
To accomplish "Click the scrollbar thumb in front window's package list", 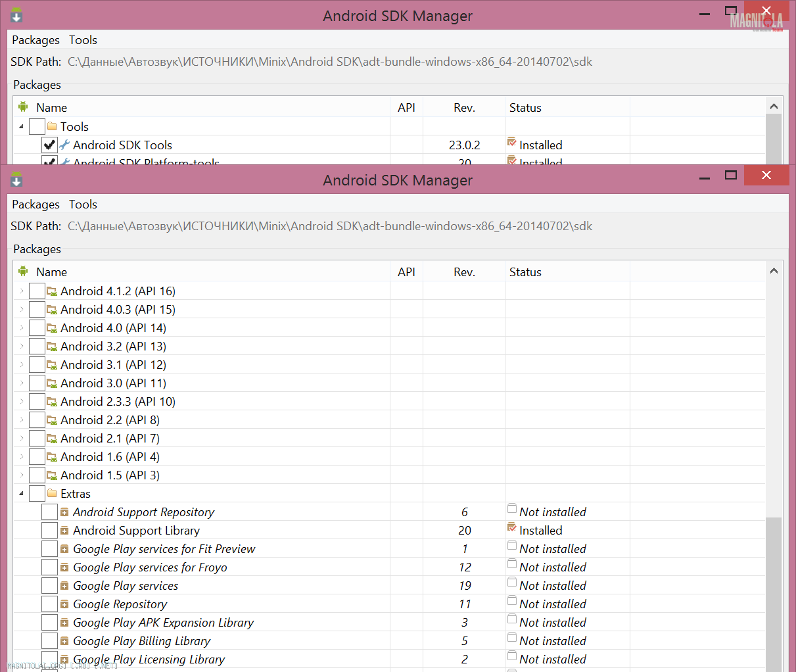I will click(x=774, y=594).
